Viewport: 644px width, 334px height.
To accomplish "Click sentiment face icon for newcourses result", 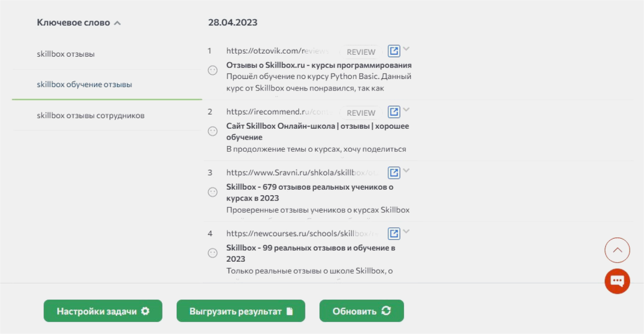I will coord(213,253).
